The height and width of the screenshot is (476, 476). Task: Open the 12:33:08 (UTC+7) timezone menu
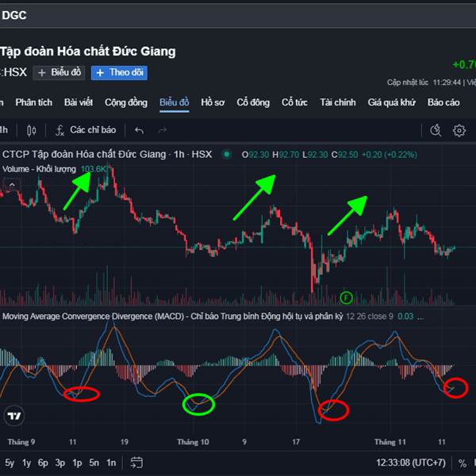(x=410, y=463)
